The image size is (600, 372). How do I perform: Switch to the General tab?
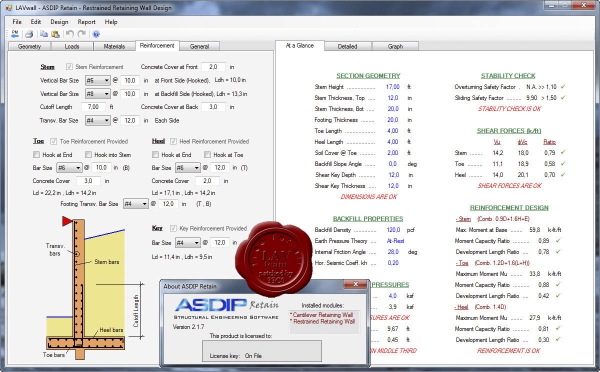199,46
